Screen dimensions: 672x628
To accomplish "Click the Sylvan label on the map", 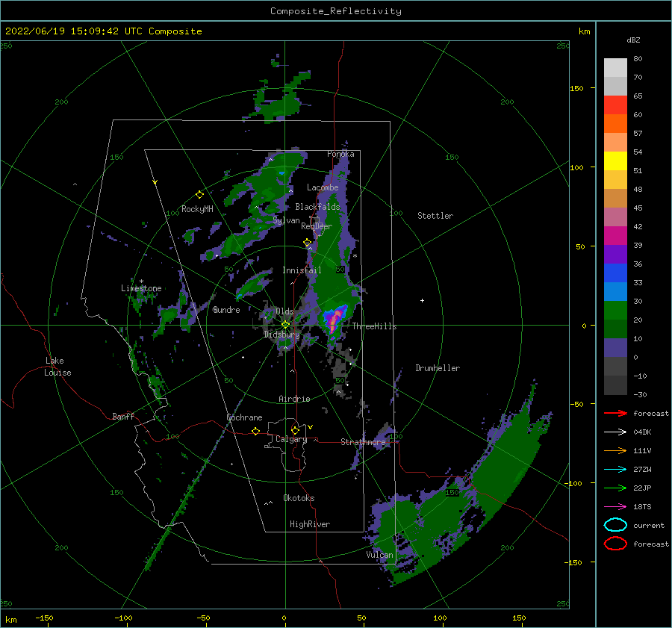I will click(x=286, y=220).
